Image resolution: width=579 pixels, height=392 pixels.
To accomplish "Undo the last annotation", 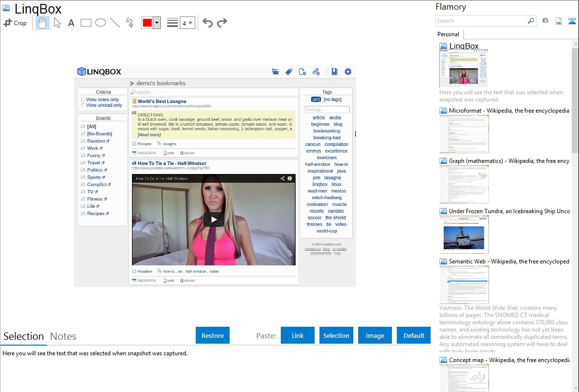I will pyautogui.click(x=207, y=23).
